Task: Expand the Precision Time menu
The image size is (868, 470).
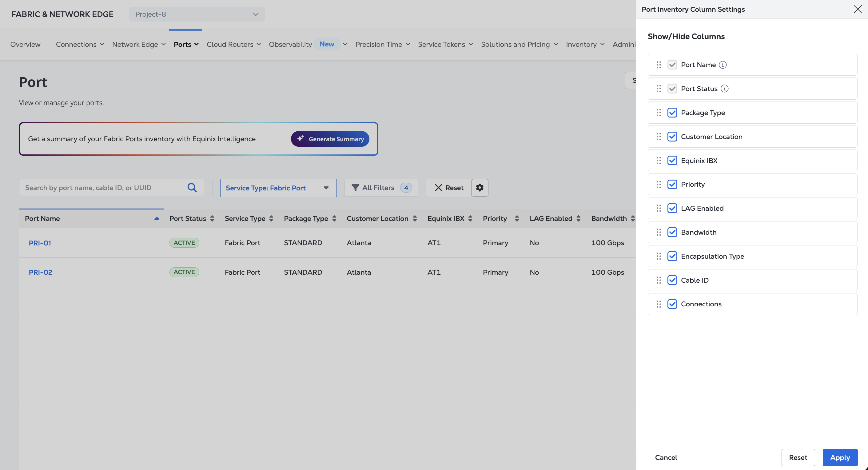Action: 382,44
